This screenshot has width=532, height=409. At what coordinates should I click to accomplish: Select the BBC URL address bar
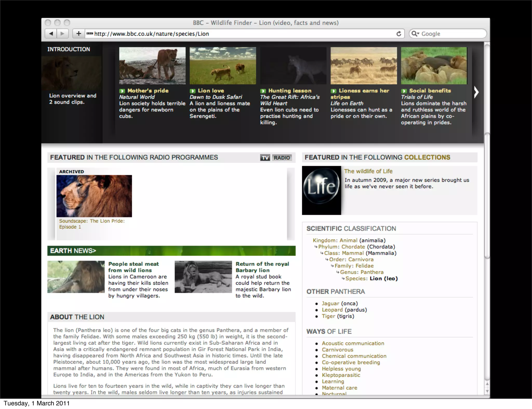[x=244, y=34]
